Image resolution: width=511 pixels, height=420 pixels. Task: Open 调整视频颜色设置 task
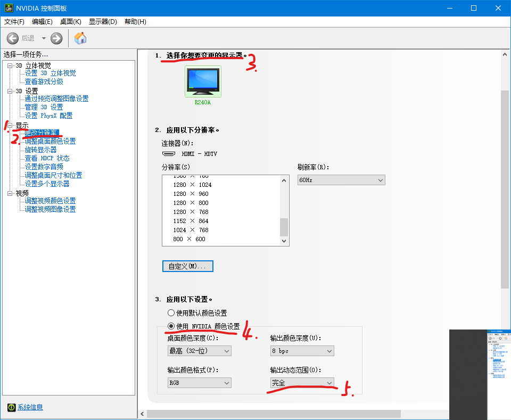pyautogui.click(x=51, y=201)
